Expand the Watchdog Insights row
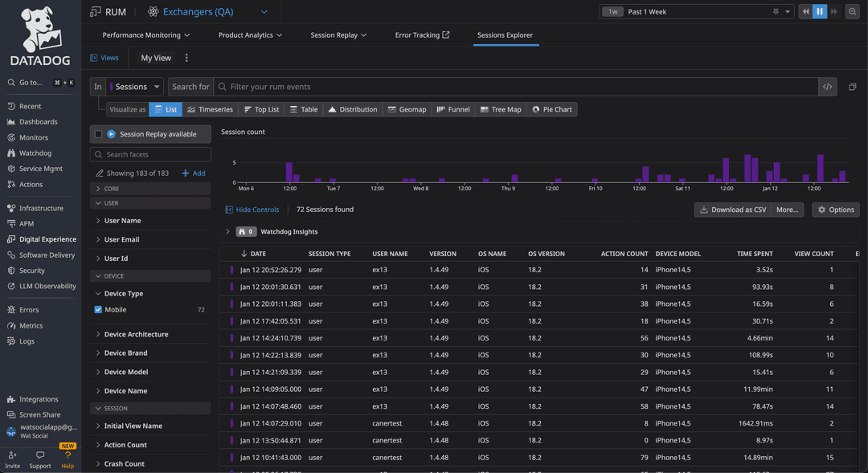868x473 pixels. point(227,232)
